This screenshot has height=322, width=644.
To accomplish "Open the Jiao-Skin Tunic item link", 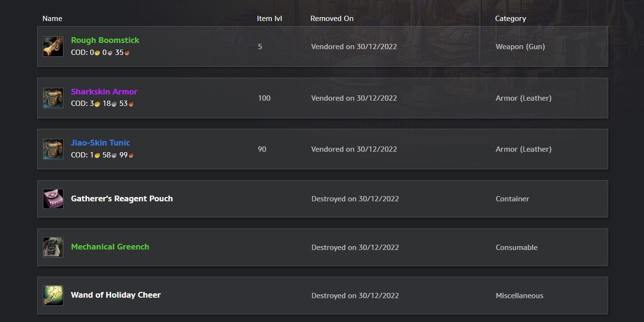I will (x=100, y=143).
